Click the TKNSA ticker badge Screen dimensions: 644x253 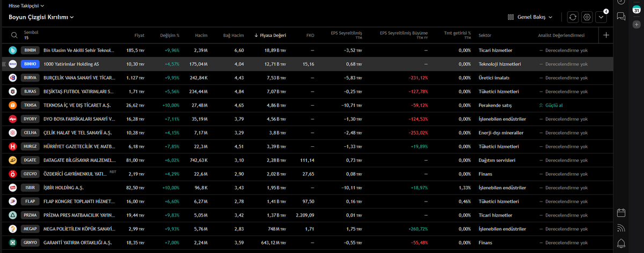[31, 105]
